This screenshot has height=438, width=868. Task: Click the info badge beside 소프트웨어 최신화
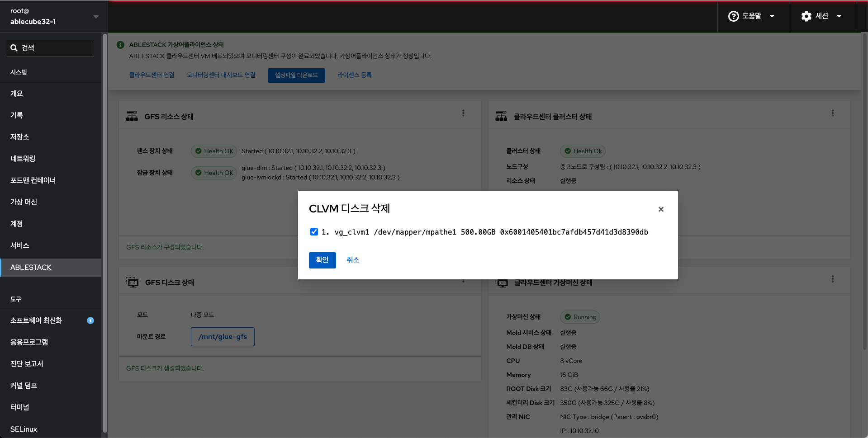(90, 320)
